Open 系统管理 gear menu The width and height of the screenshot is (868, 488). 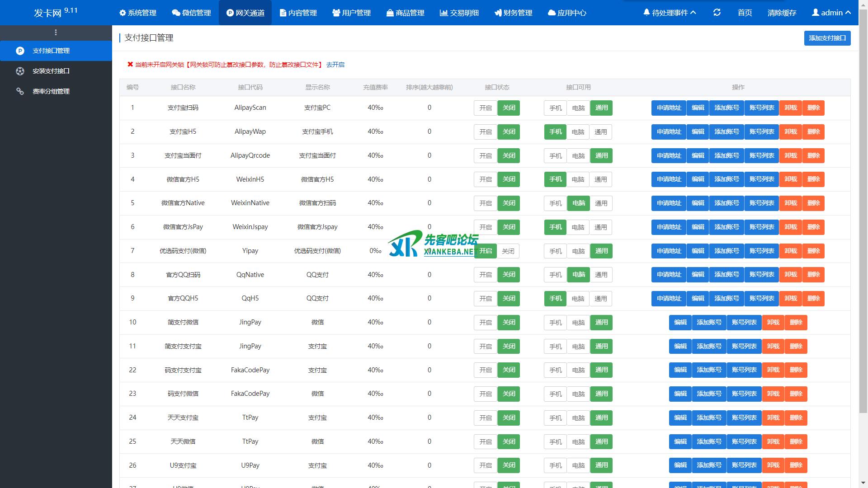138,13
